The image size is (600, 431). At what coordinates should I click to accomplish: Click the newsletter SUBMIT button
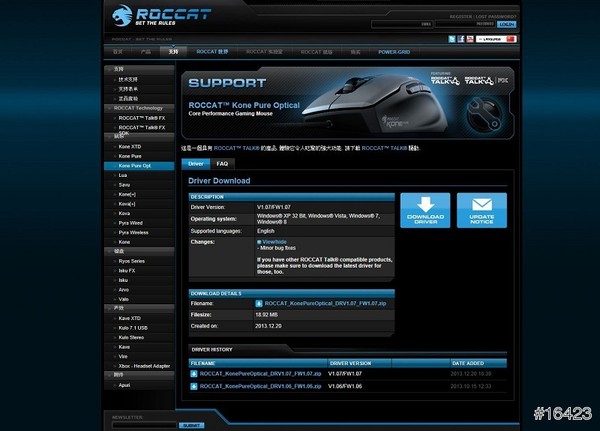click(190, 425)
